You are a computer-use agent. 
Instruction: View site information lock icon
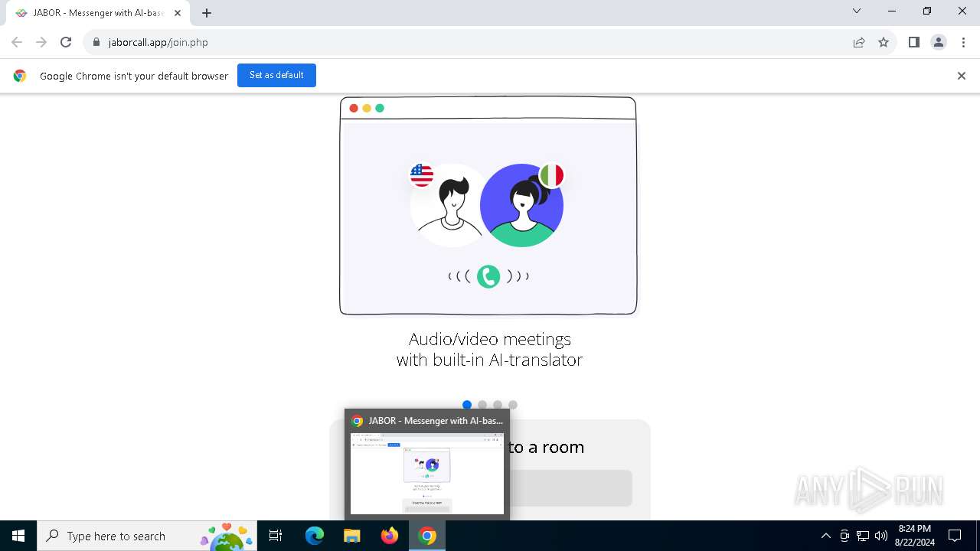[x=96, y=42]
